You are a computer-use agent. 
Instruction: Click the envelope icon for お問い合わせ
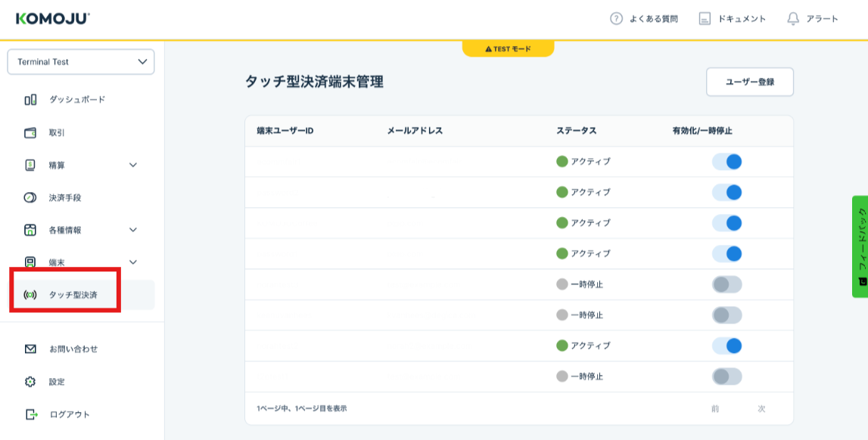30,349
